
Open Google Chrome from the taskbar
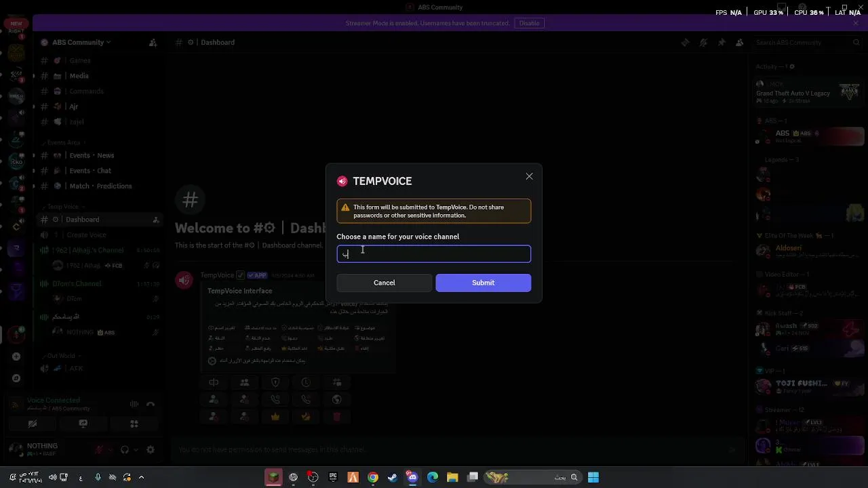point(373,477)
